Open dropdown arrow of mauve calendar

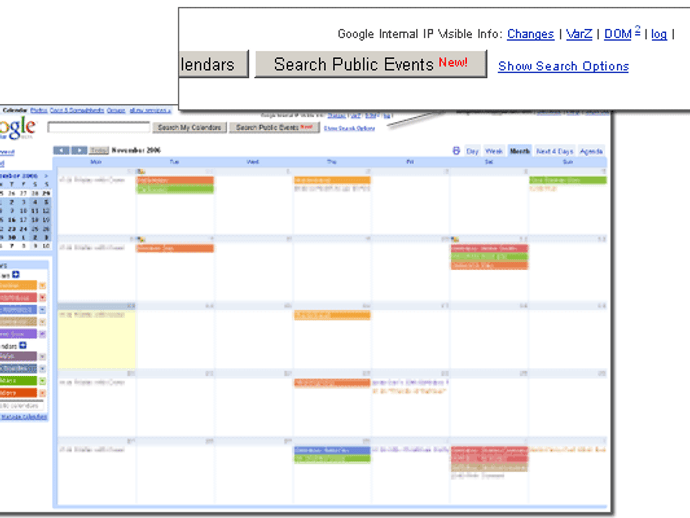pyautogui.click(x=42, y=356)
